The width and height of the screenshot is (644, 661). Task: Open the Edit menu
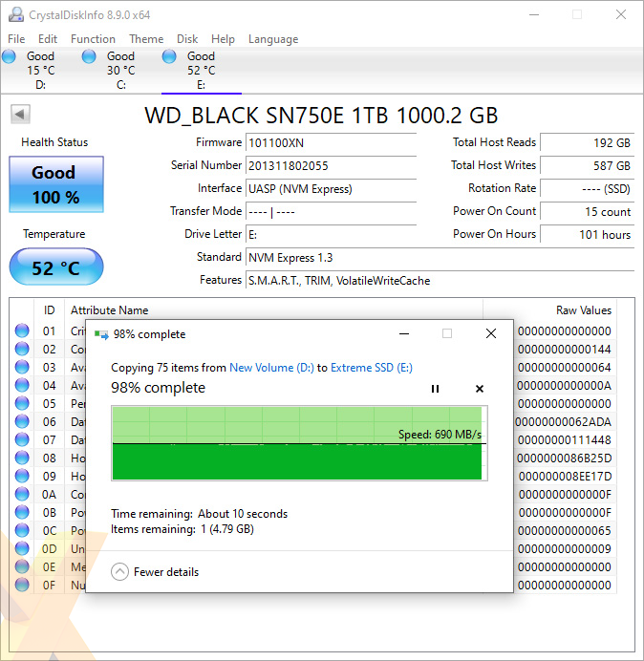coord(47,39)
